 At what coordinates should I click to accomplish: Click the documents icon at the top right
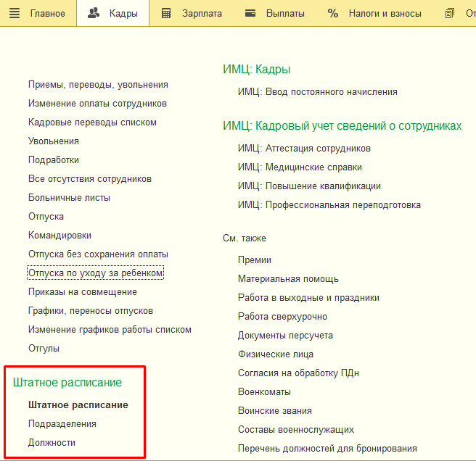pos(450,13)
